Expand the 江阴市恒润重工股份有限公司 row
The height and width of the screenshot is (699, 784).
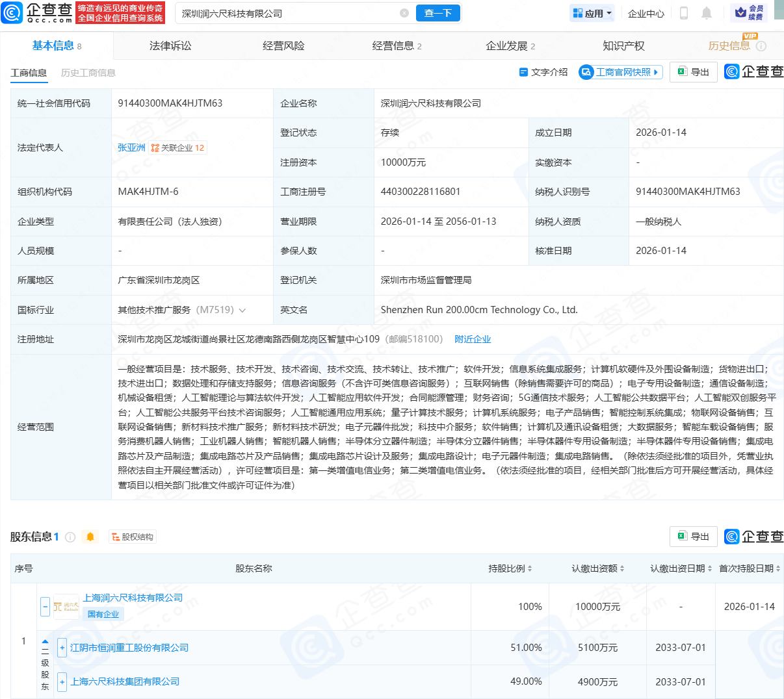pyautogui.click(x=62, y=648)
